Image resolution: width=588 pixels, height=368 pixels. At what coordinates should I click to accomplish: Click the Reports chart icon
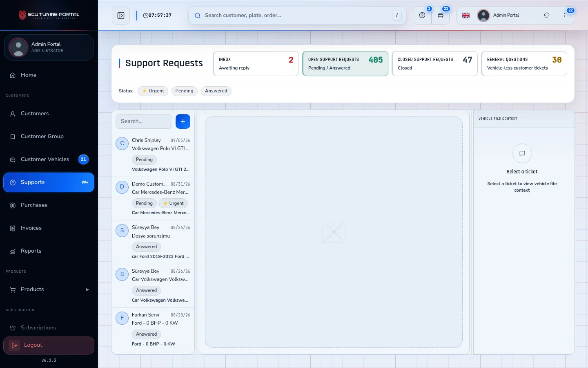pos(13,251)
